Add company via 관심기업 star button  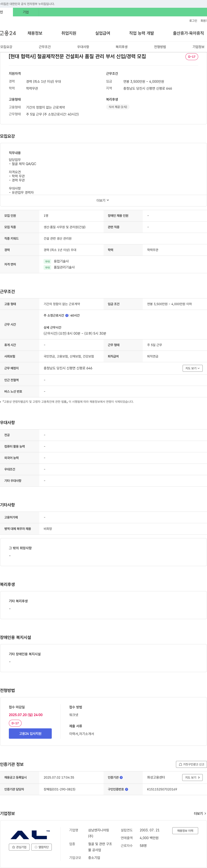19,847
